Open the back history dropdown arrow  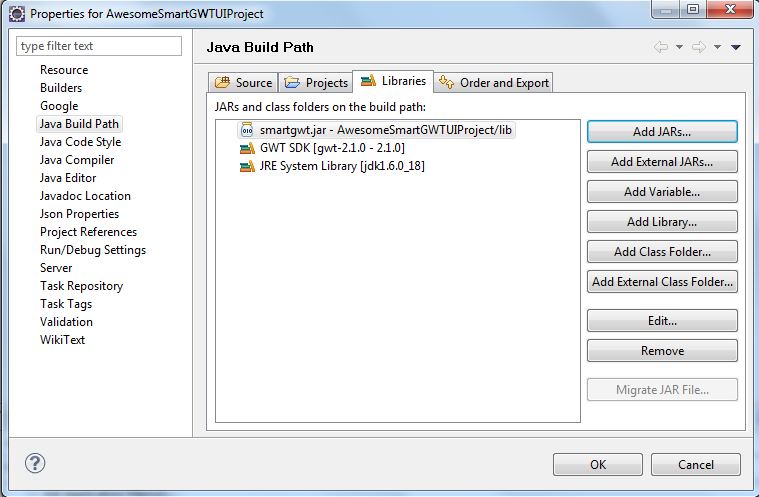(x=679, y=47)
